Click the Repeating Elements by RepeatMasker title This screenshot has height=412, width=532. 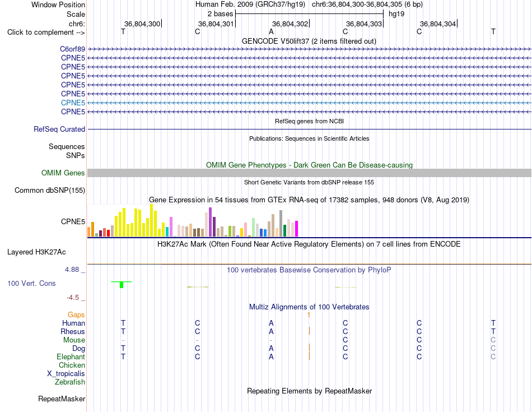310,391
